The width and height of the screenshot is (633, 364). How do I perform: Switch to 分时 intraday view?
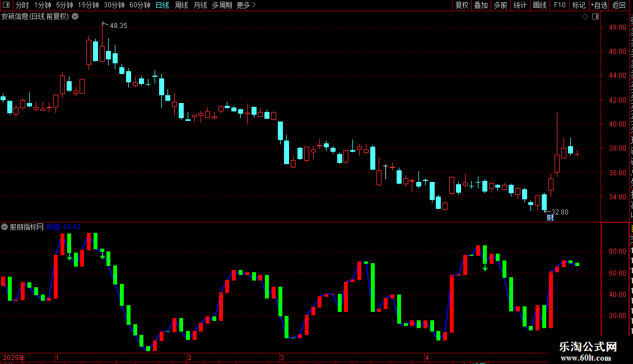click(x=22, y=5)
